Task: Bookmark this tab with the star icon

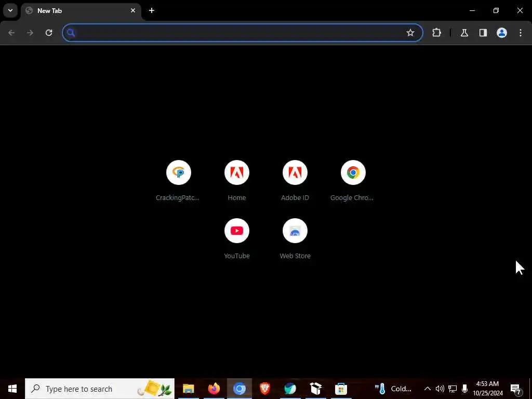Action: point(410,33)
